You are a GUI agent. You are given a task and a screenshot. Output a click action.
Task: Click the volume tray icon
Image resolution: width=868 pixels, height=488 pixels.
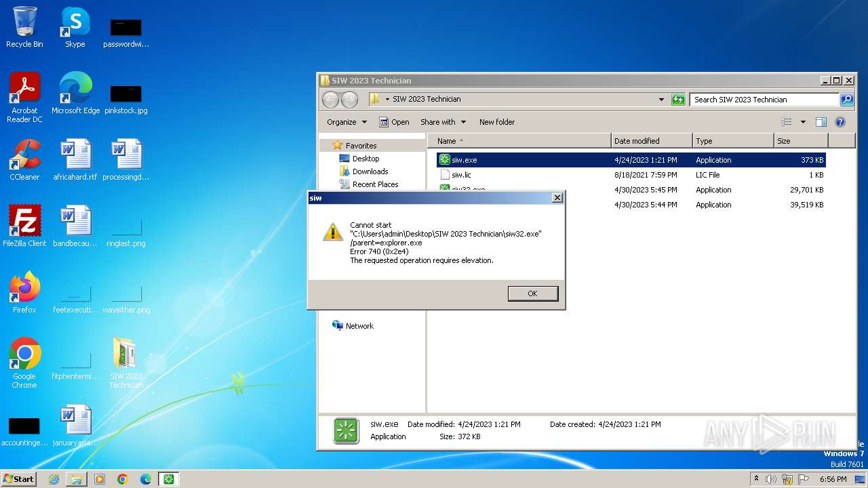771,479
